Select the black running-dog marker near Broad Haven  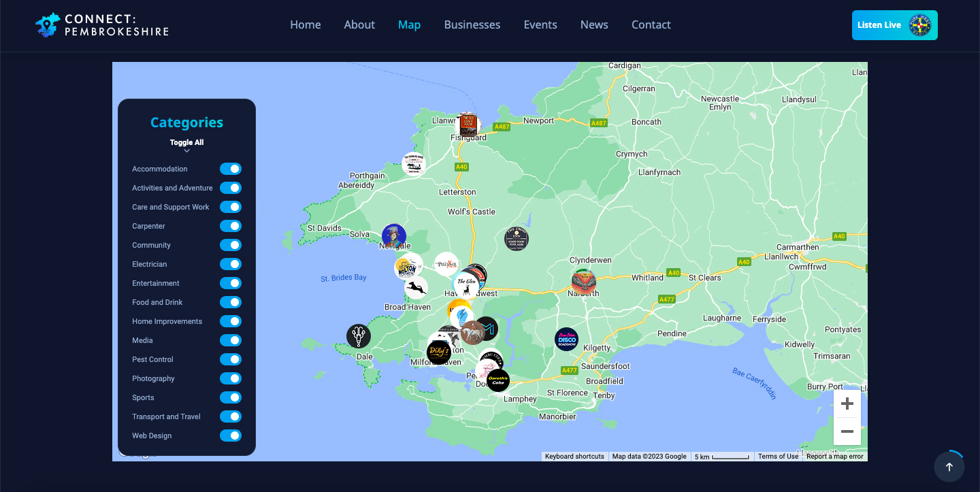(416, 288)
